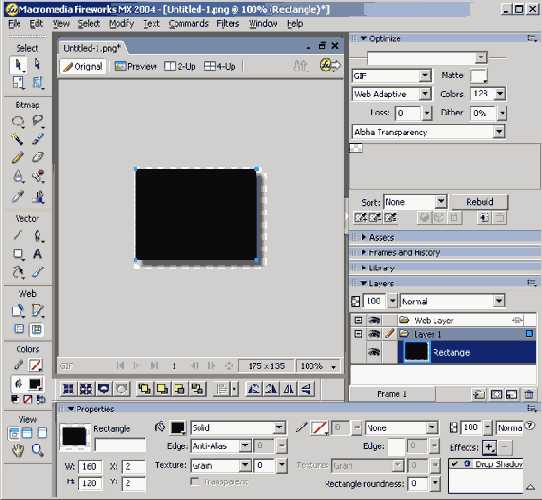Open the Filters menu
542x500 pixels.
(x=228, y=24)
